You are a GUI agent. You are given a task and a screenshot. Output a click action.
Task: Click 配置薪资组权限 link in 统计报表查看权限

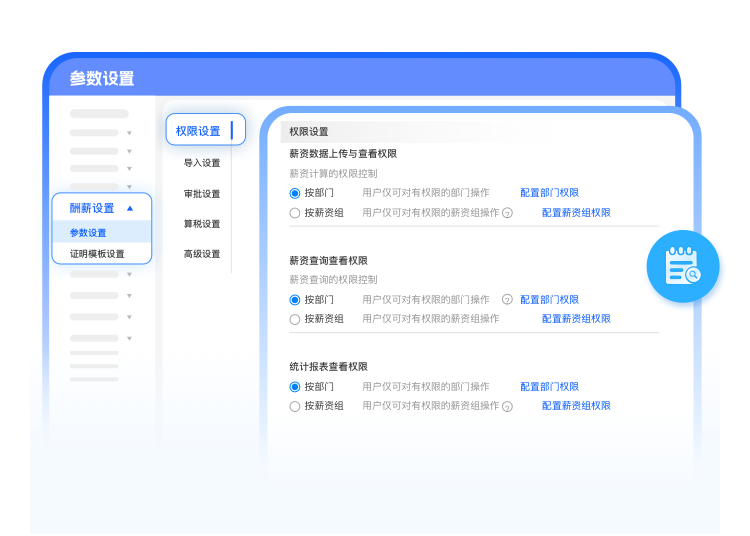point(576,406)
